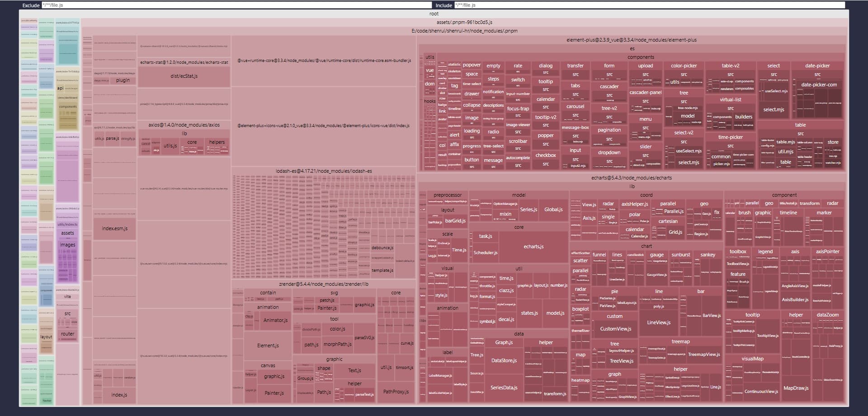Image resolution: width=868 pixels, height=416 pixels.
Task: Click the @element-plus icons-vue index.js block
Action: point(324,126)
